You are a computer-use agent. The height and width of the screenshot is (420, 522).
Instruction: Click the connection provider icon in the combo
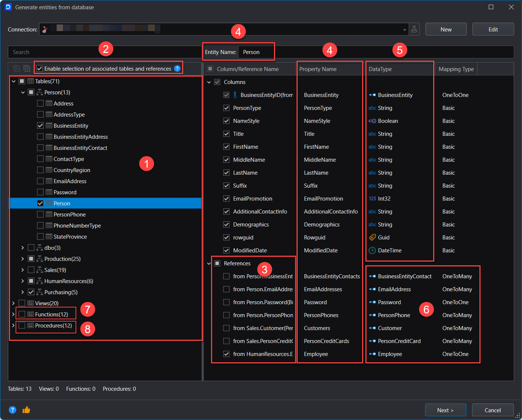[x=45, y=29]
